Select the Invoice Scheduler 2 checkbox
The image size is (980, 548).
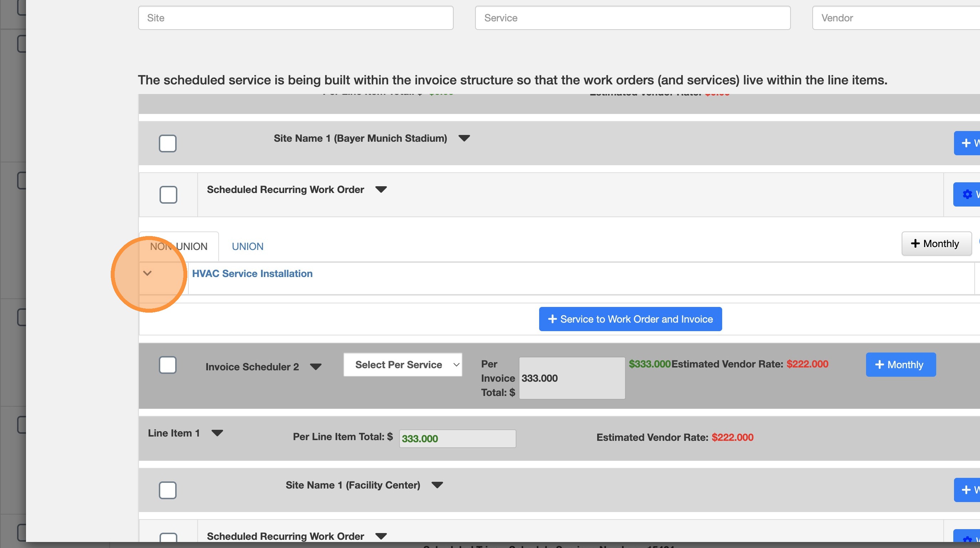coord(167,365)
